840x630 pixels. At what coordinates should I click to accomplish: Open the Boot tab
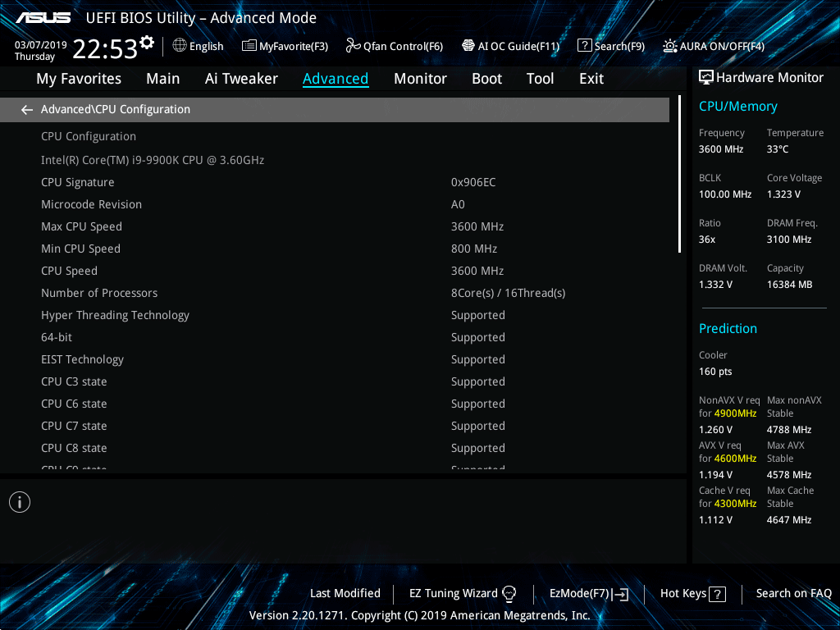[x=486, y=79]
